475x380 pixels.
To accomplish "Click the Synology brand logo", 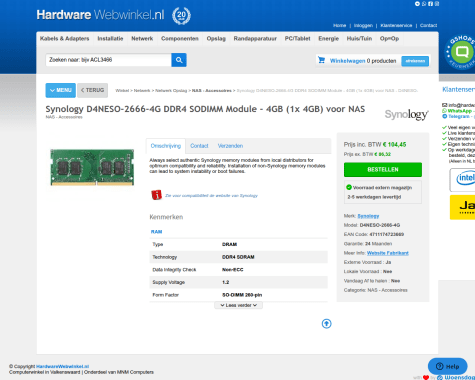I will point(406,115).
